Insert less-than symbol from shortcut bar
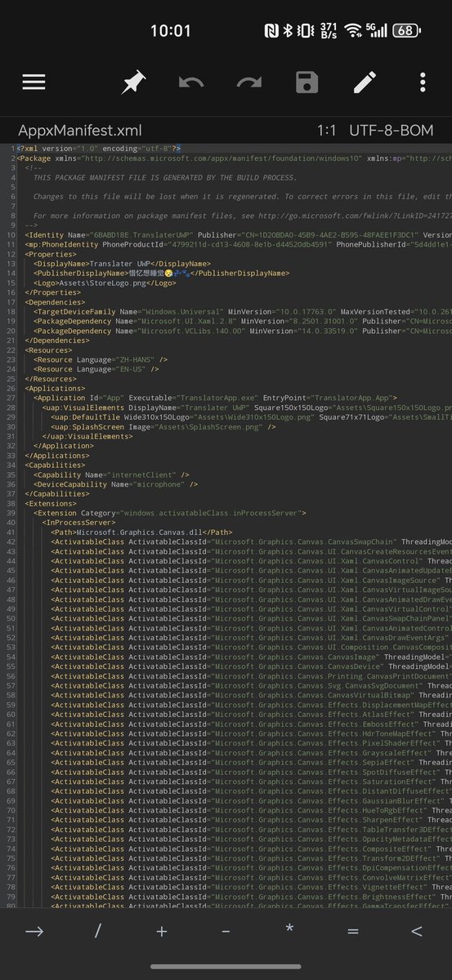This screenshot has width=452, height=980. coord(417,930)
